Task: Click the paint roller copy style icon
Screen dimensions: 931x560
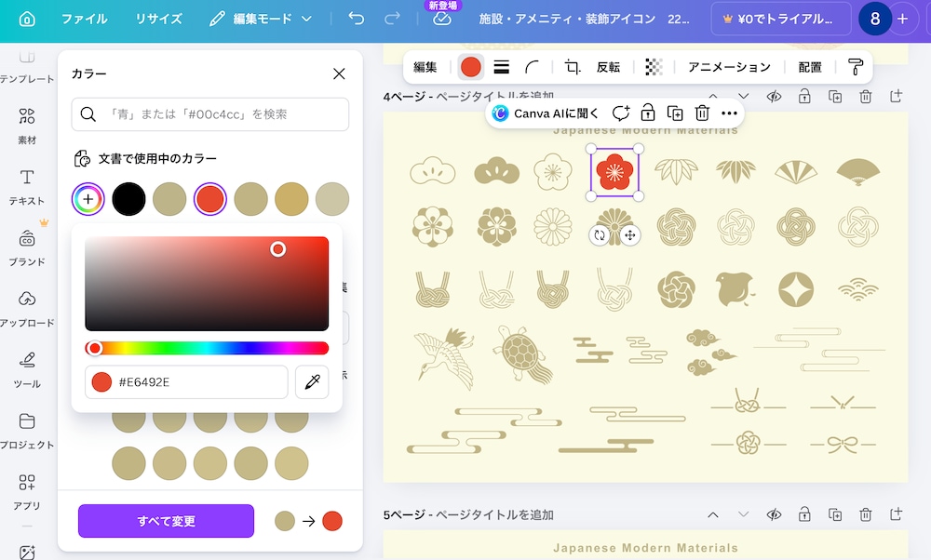Action: click(856, 67)
